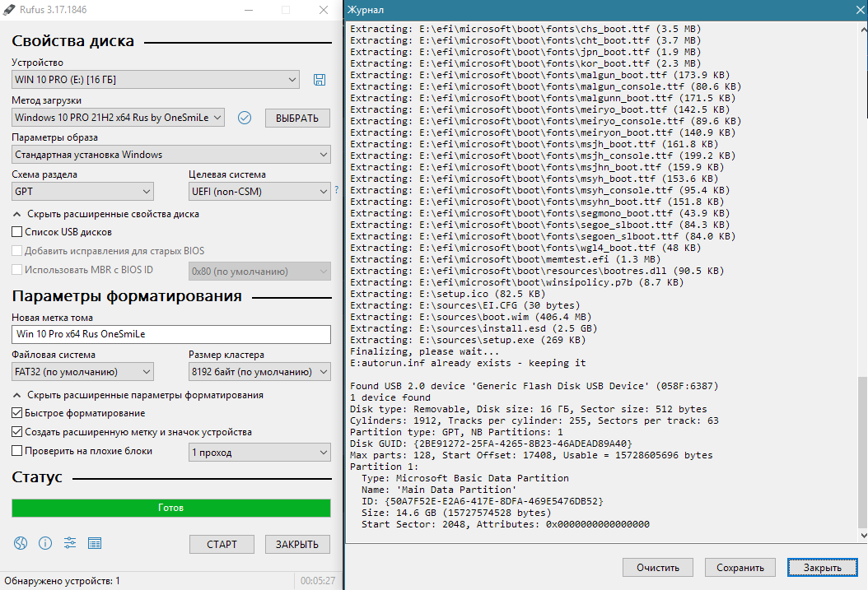
Task: Toggle the 'Список USB дисков' checkbox
Action: pos(17,232)
